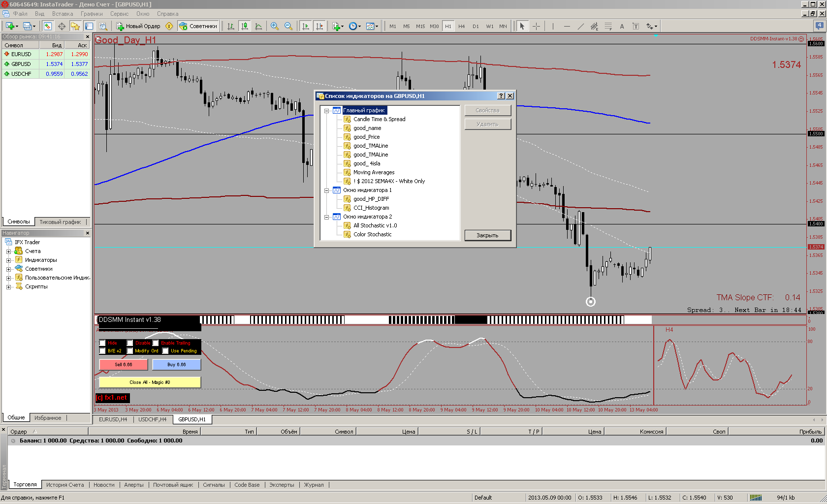Expand the Индикаторы node in Navigator
Viewport: 827px width, 504px height.
pos(8,260)
